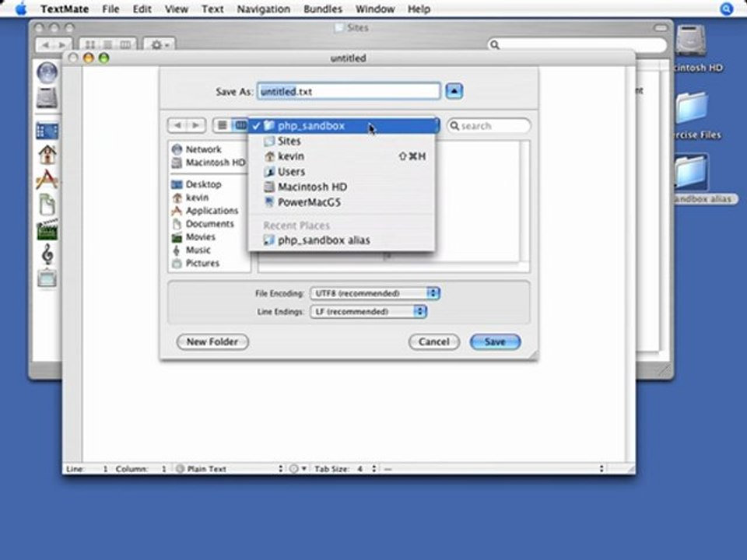Choose Sites in the location popup
Screen dimensions: 747x560
pyautogui.click(x=342, y=141)
